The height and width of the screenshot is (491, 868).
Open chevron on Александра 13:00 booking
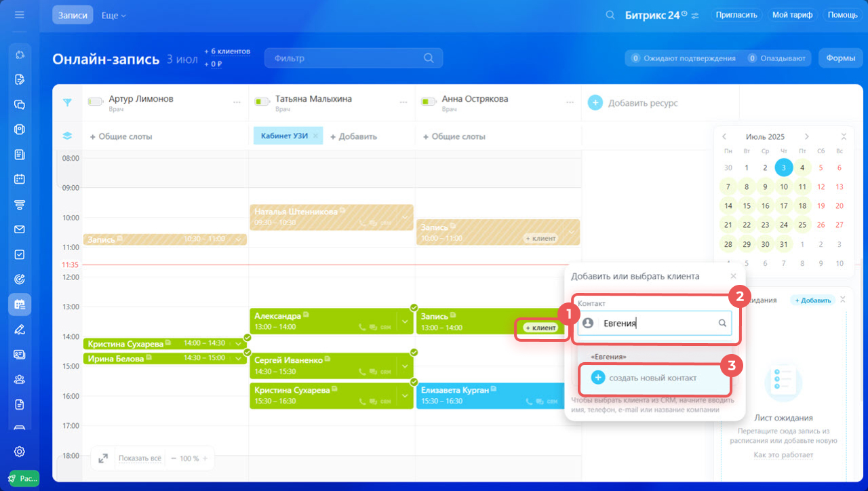pos(405,321)
